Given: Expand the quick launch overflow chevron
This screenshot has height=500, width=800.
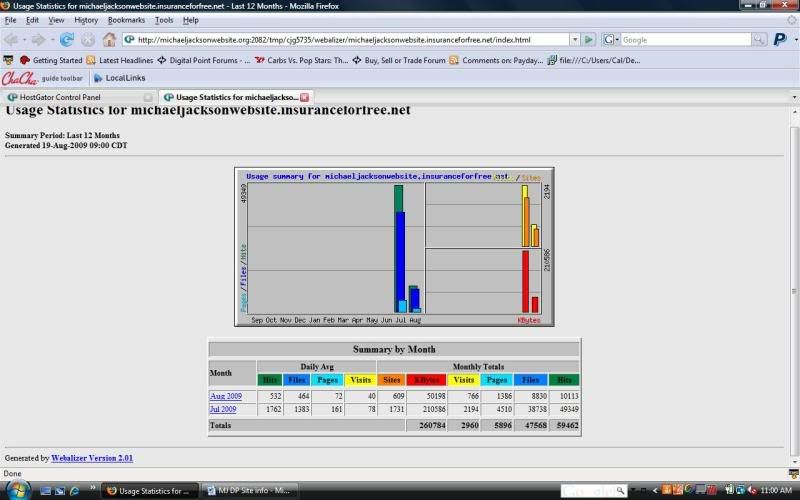Looking at the screenshot, I should pyautogui.click(x=93, y=489).
